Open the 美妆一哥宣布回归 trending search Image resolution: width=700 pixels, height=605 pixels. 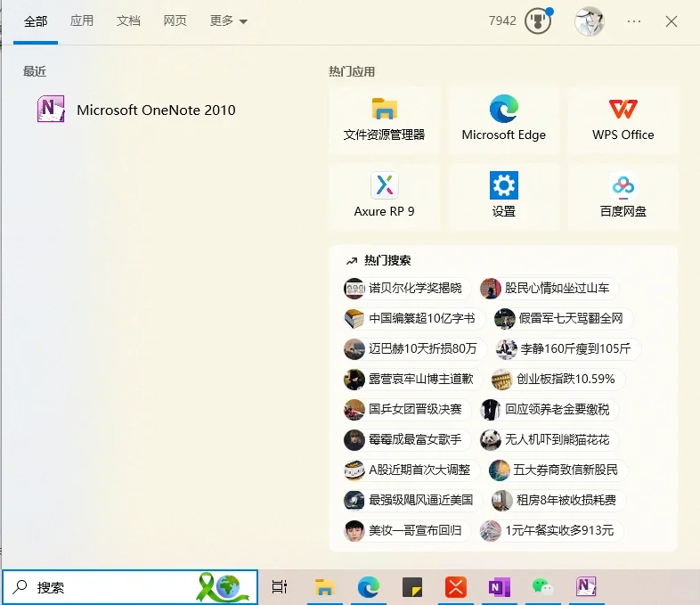pos(407,530)
